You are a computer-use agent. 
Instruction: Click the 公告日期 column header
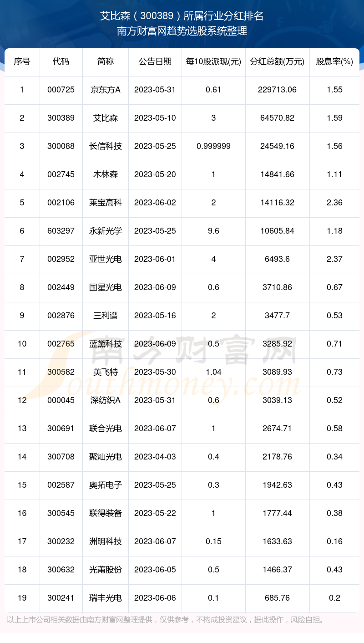[x=155, y=61]
